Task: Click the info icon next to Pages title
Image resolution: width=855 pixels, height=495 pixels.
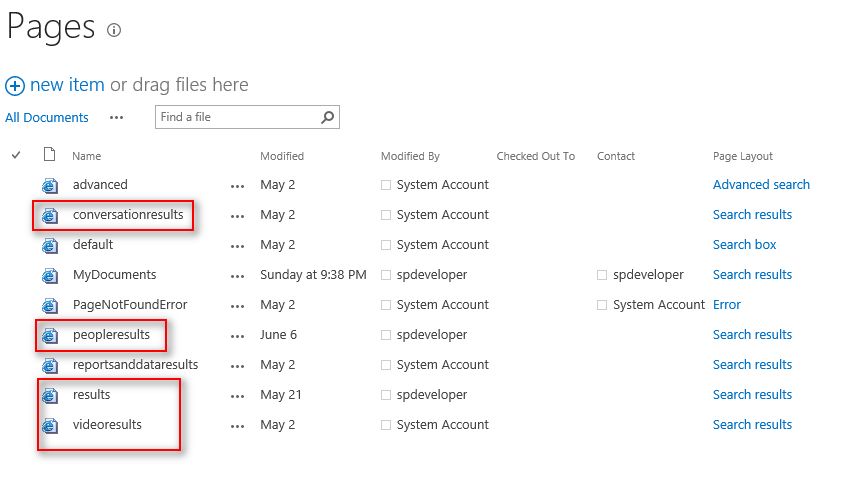Action: pos(114,30)
